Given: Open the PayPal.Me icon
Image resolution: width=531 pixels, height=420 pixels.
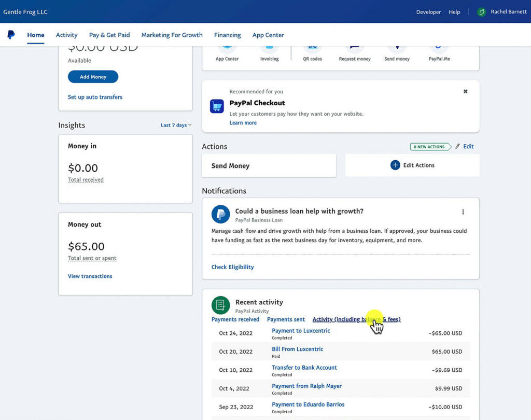Looking at the screenshot, I should (439, 47).
